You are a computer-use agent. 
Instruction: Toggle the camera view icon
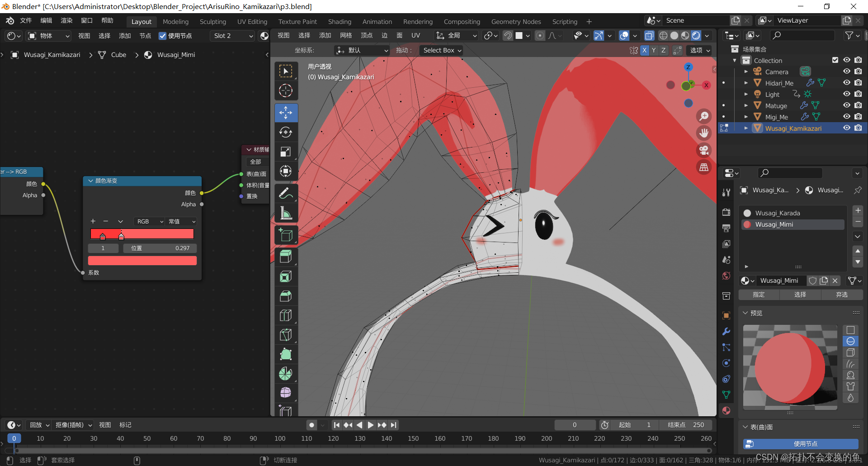(704, 150)
